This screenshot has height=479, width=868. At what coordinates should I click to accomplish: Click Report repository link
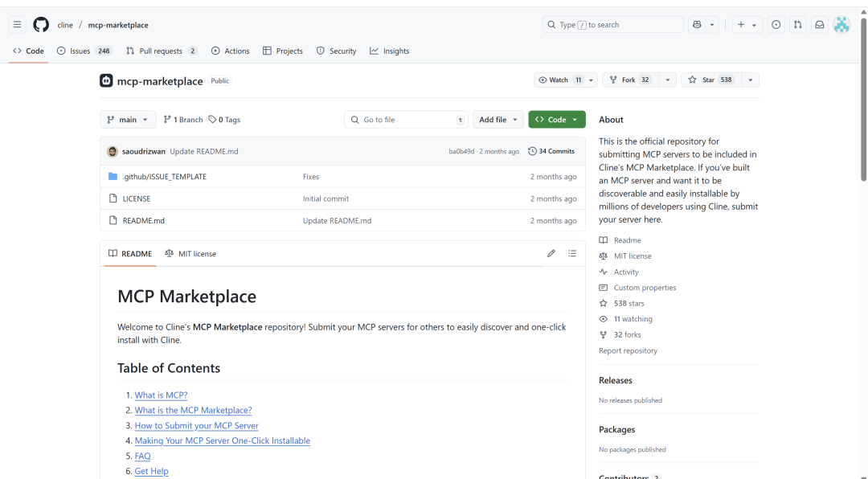[x=628, y=350]
